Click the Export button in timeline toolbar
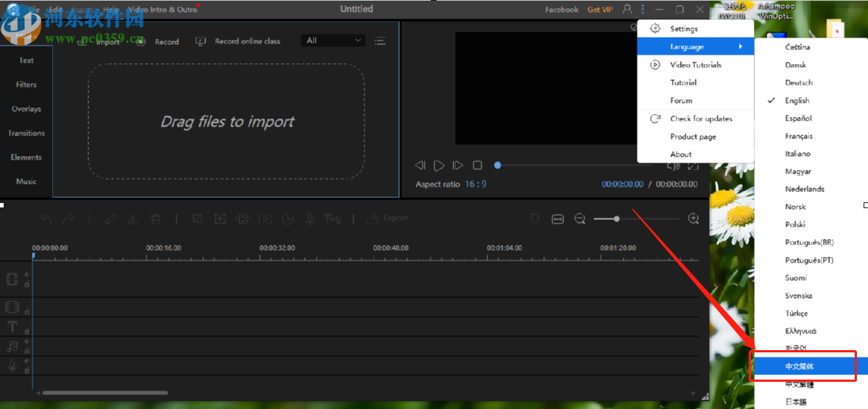This screenshot has width=868, height=409. click(x=387, y=218)
